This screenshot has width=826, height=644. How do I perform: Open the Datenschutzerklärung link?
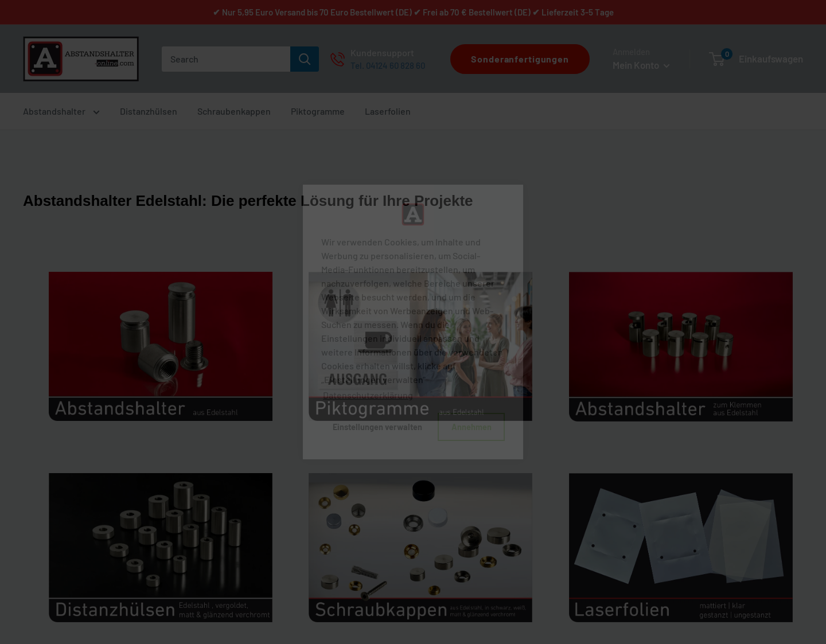[x=368, y=395]
